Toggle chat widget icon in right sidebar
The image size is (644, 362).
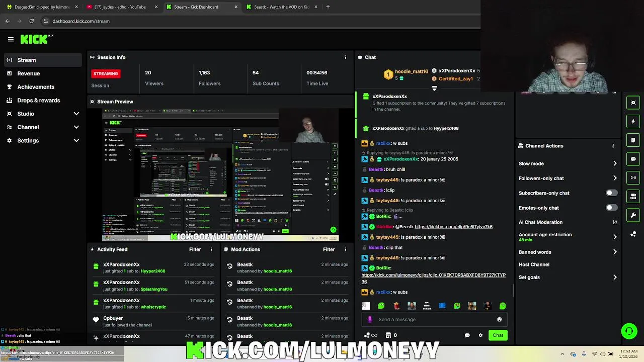(633, 159)
